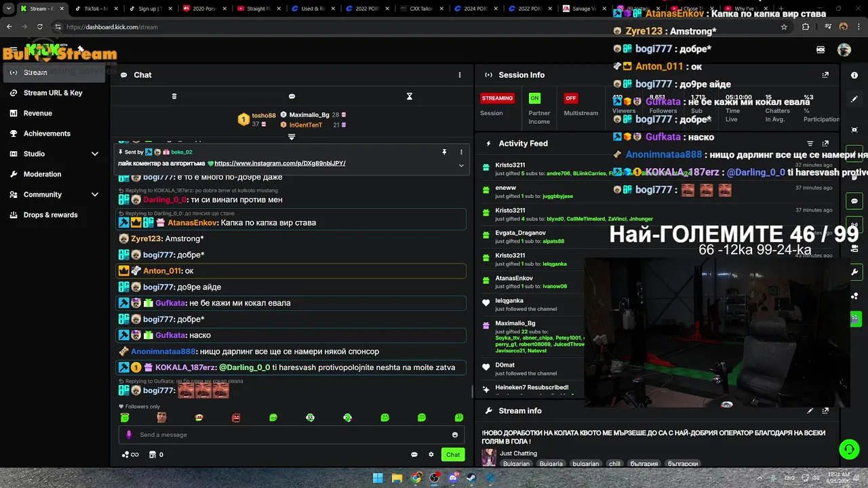
Task: Click the pencil icon in right rail
Action: (854, 99)
